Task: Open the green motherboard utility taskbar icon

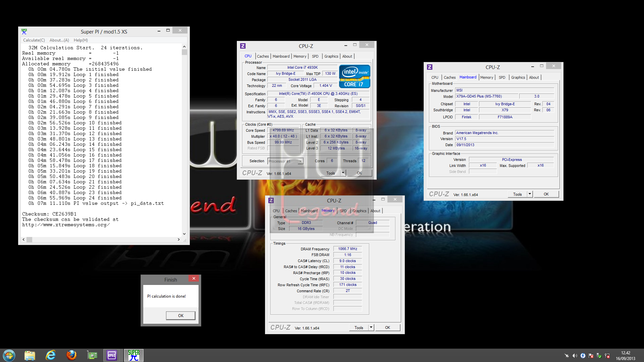Action: [92, 355]
